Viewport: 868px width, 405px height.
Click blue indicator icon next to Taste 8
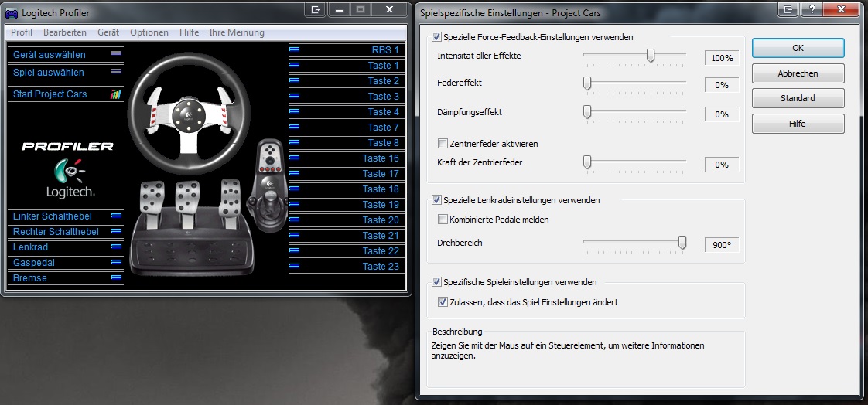click(x=295, y=142)
